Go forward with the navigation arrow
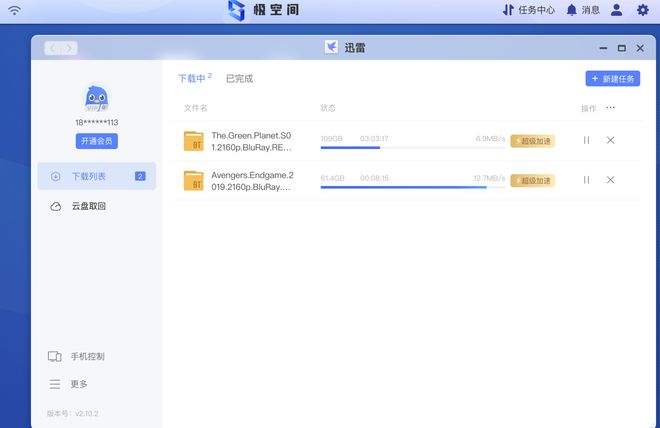Viewport: 660px width, 428px height. [70, 48]
